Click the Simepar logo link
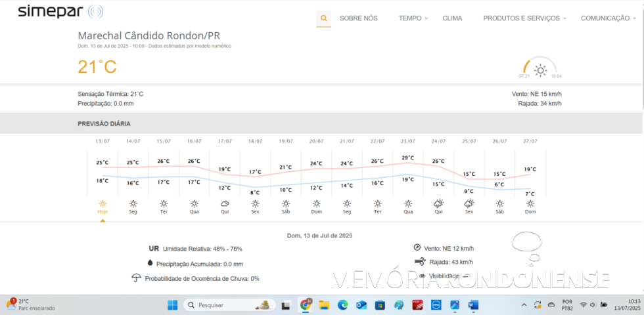The image size is (644, 315). tap(60, 11)
